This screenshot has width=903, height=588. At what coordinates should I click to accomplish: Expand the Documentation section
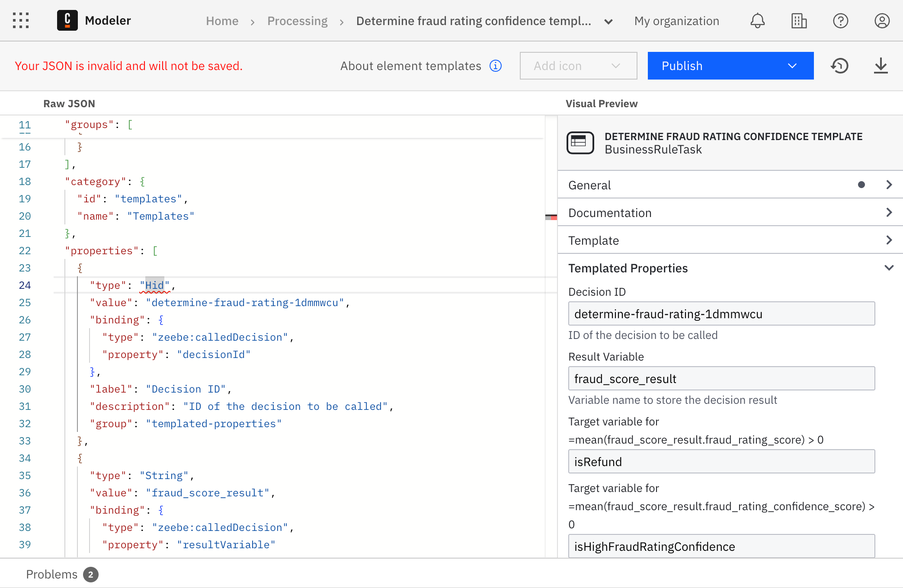coord(730,213)
